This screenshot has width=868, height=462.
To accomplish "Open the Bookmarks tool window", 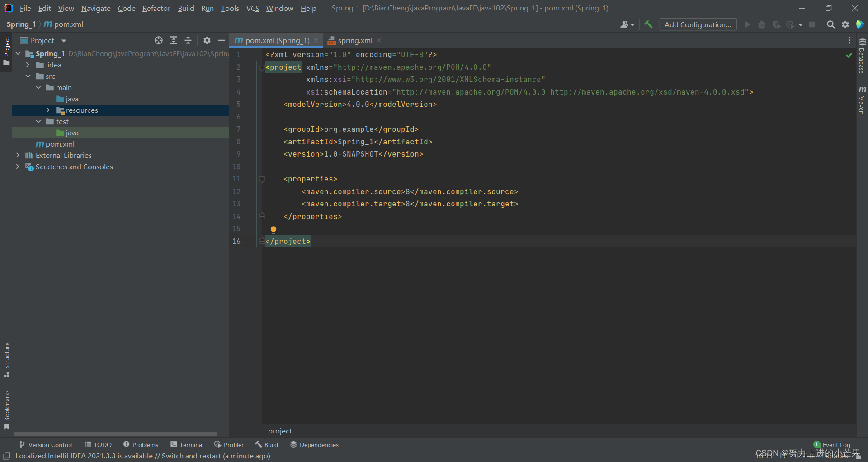I will pos(6,410).
